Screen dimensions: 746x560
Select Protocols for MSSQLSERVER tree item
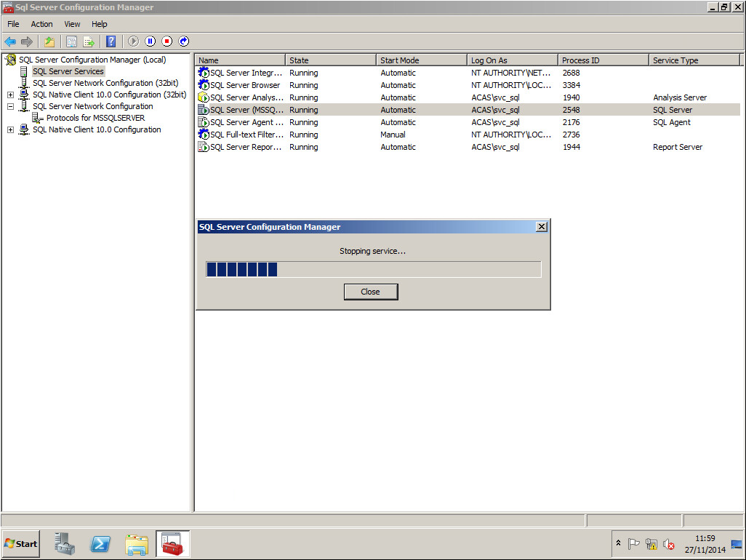tap(96, 118)
